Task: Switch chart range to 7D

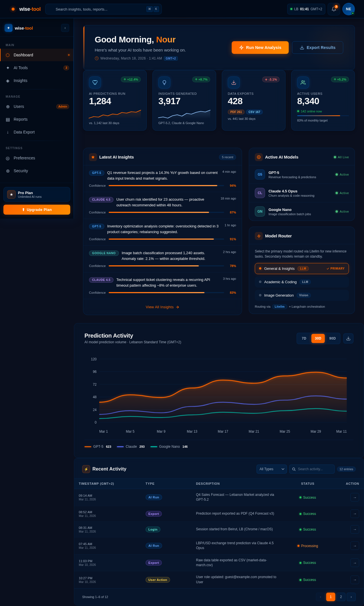Action: [x=304, y=338]
